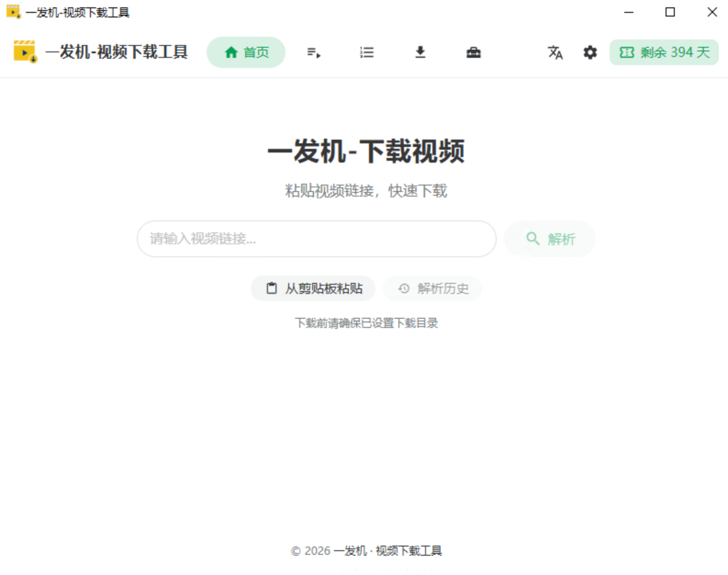
Task: Click the 一发机-下载视频 heading text
Action: click(366, 151)
